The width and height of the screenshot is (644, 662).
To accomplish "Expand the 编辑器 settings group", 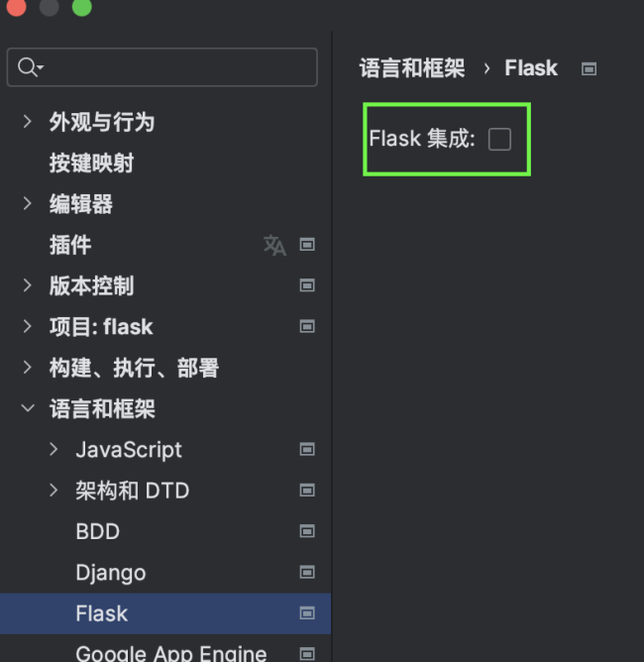I will (28, 203).
